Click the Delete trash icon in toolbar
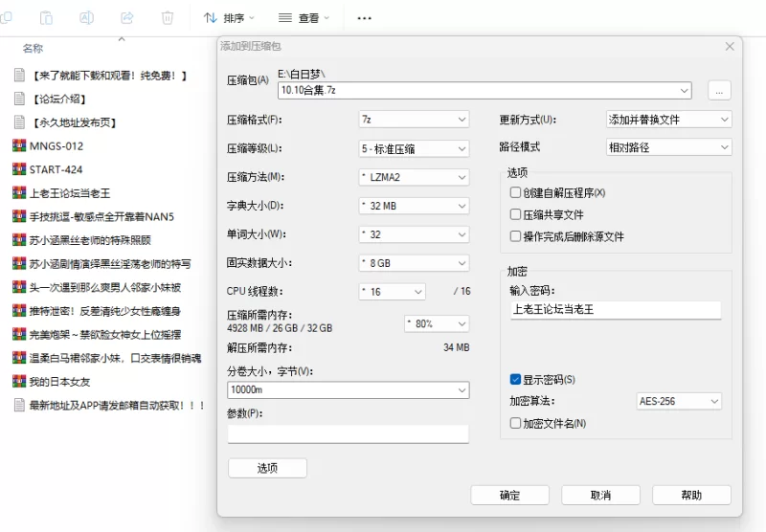This screenshot has height=532, width=766. (x=168, y=17)
